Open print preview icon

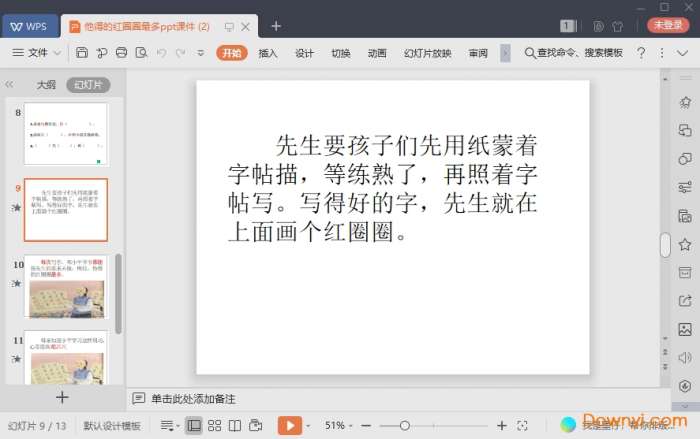click(x=141, y=53)
